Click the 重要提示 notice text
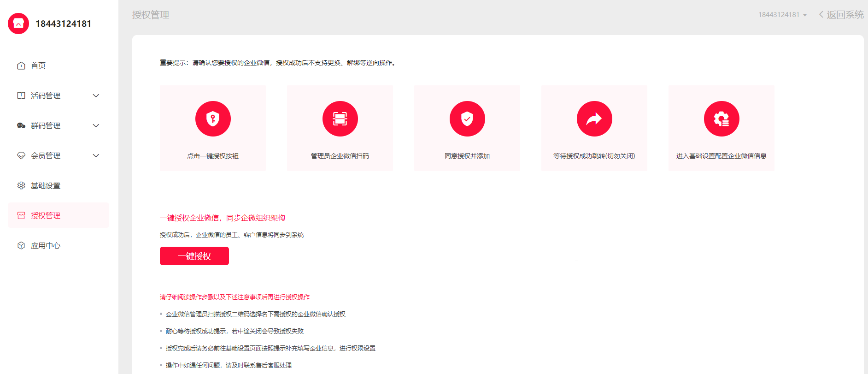 (278, 63)
